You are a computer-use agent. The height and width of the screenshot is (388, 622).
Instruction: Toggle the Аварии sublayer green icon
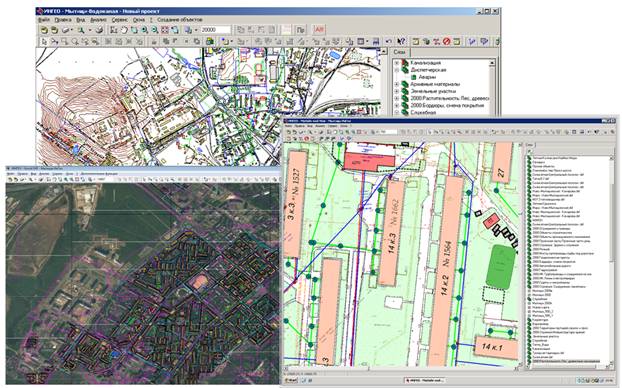click(x=414, y=77)
